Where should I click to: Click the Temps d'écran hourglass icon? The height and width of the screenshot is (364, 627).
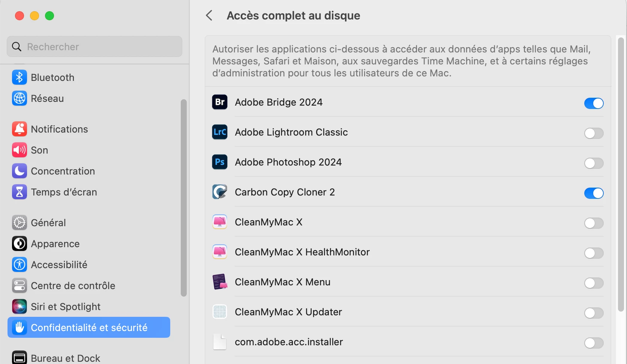(19, 192)
